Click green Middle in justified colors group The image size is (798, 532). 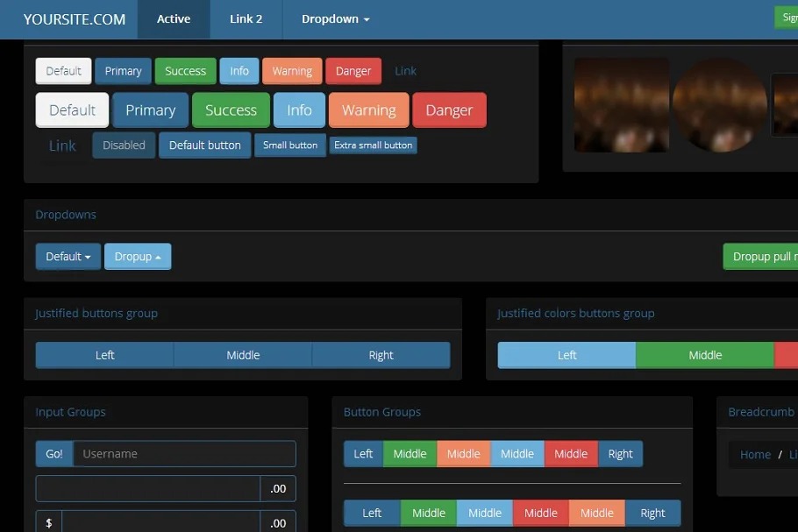tap(705, 355)
